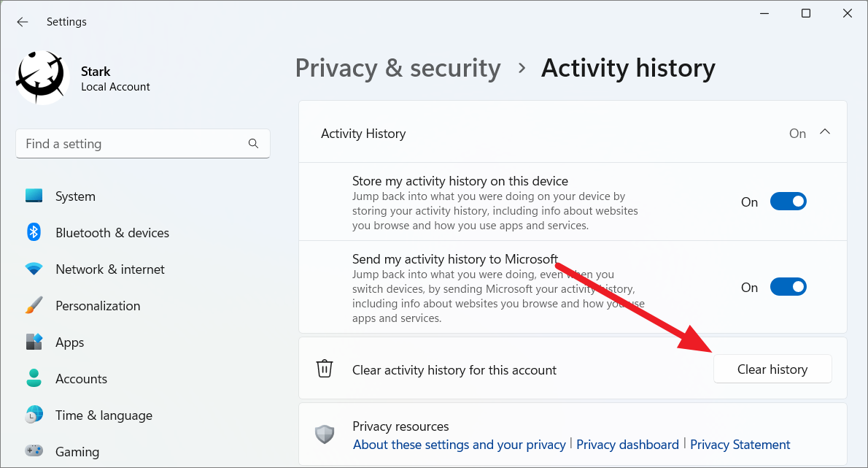Go back to Privacy & security breadcrumb
Screen dimensions: 868x468
click(x=398, y=69)
